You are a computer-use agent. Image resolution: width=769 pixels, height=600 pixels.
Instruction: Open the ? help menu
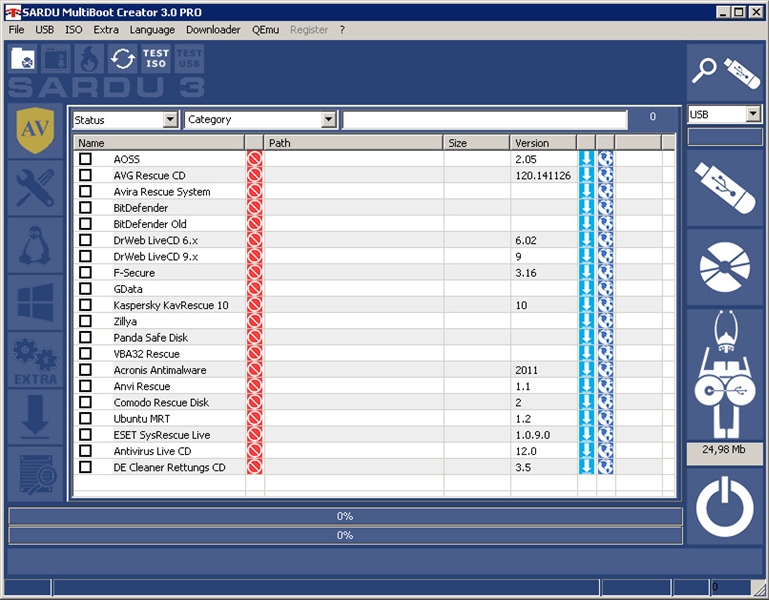342,29
